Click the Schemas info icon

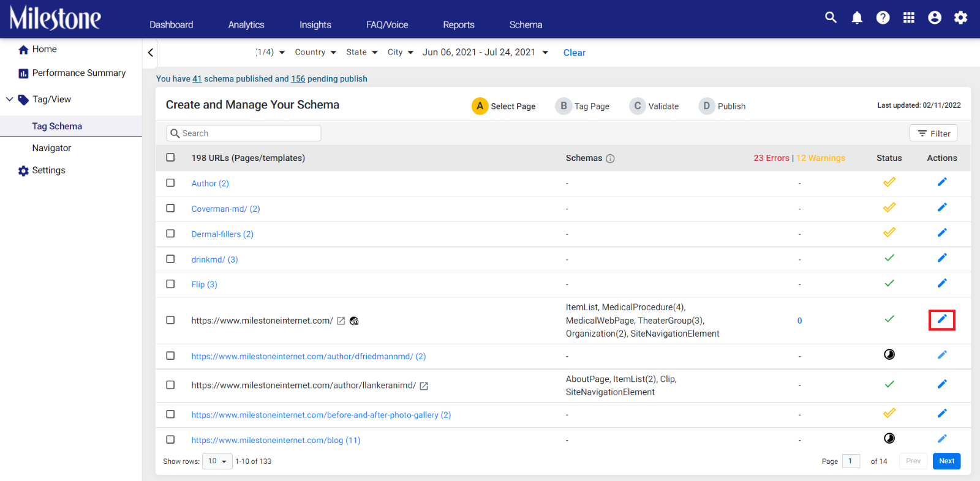click(610, 158)
